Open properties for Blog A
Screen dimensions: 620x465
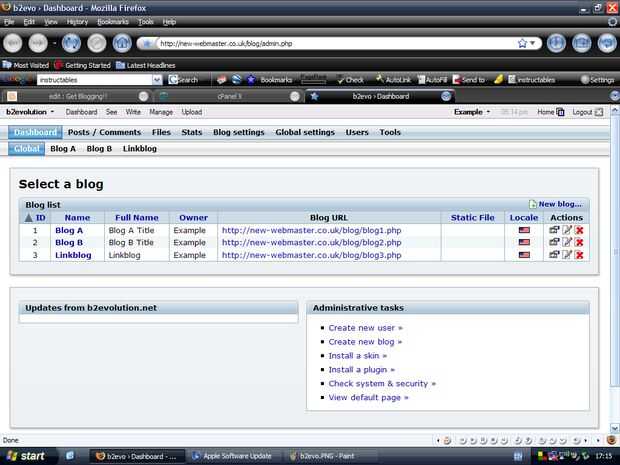[x=554, y=230]
